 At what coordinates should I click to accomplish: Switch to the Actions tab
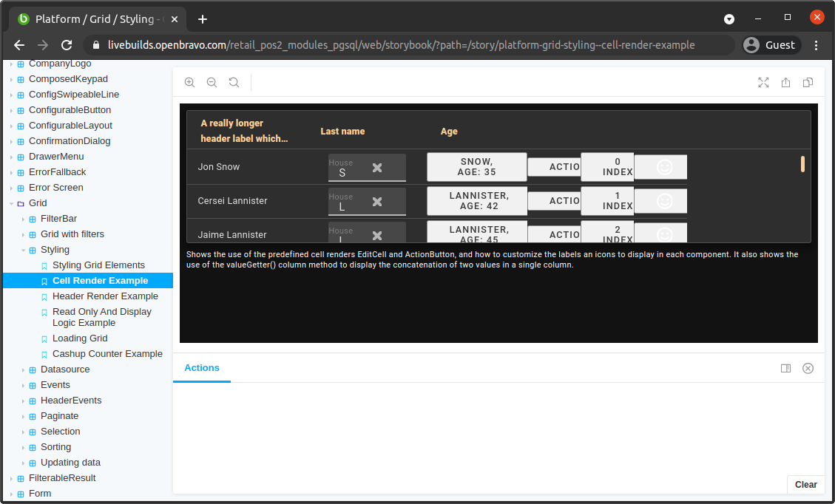point(202,368)
